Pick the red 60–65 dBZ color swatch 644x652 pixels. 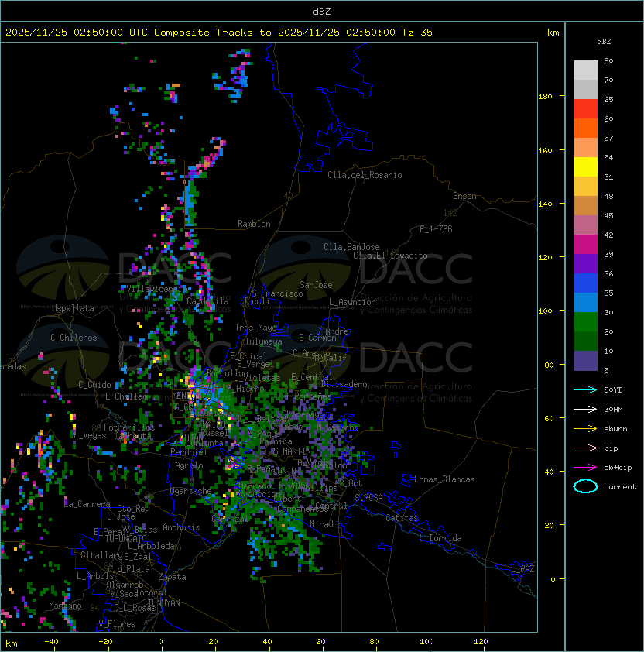coord(585,109)
